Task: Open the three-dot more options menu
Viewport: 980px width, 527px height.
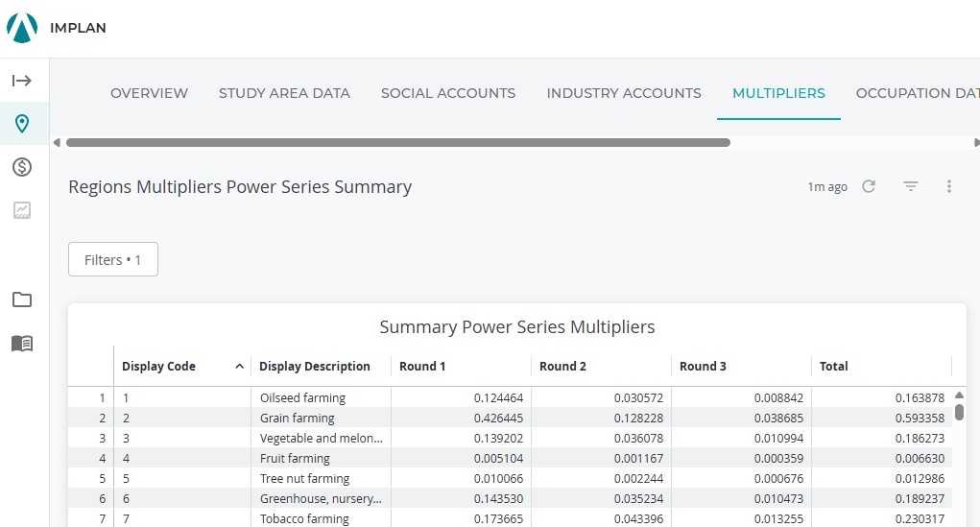Action: pyautogui.click(x=949, y=186)
